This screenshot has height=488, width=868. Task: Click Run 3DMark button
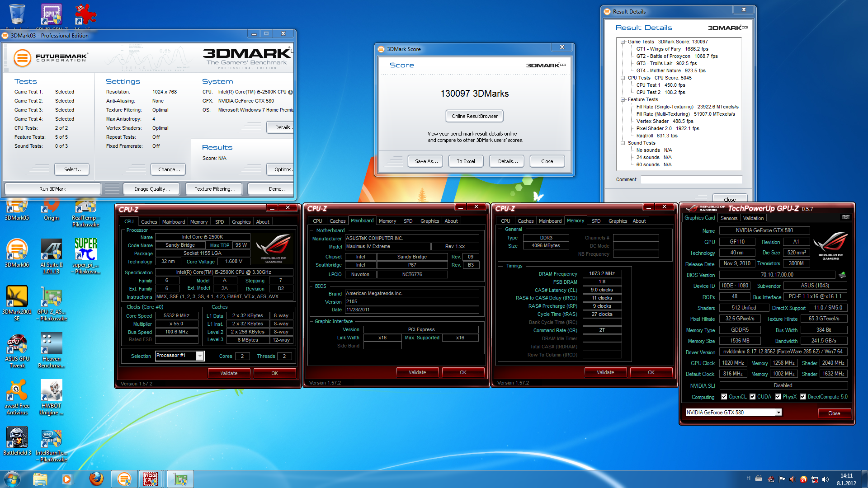point(52,189)
